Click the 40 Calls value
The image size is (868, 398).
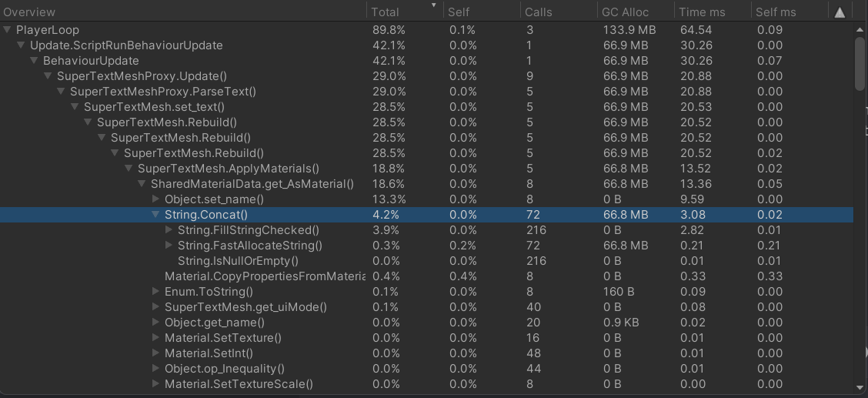(533, 306)
